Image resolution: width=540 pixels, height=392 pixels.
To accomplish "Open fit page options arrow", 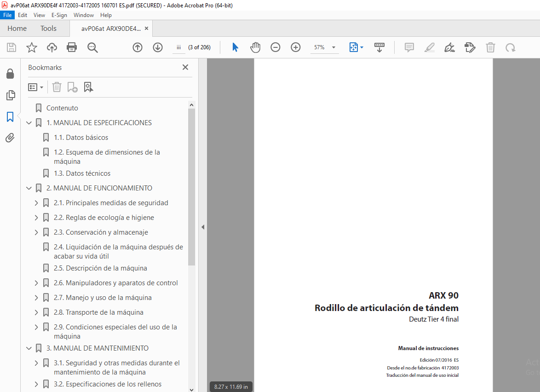I will (x=362, y=47).
